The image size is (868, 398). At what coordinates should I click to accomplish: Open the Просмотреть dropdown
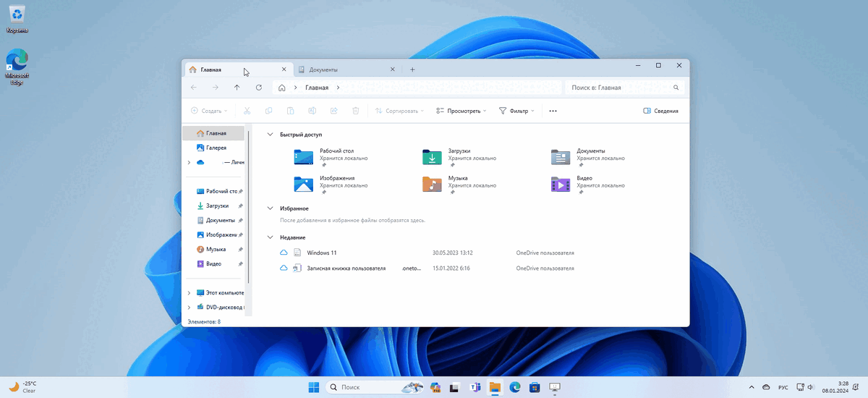point(461,111)
